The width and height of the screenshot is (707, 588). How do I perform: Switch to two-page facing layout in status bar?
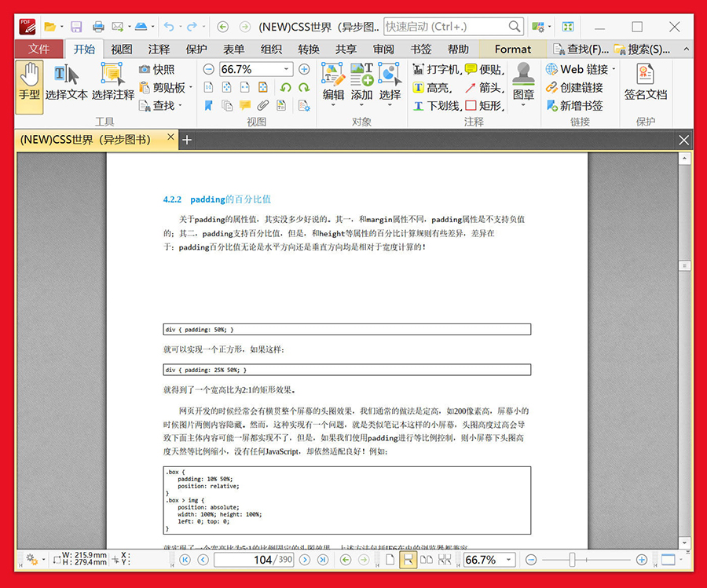427,560
